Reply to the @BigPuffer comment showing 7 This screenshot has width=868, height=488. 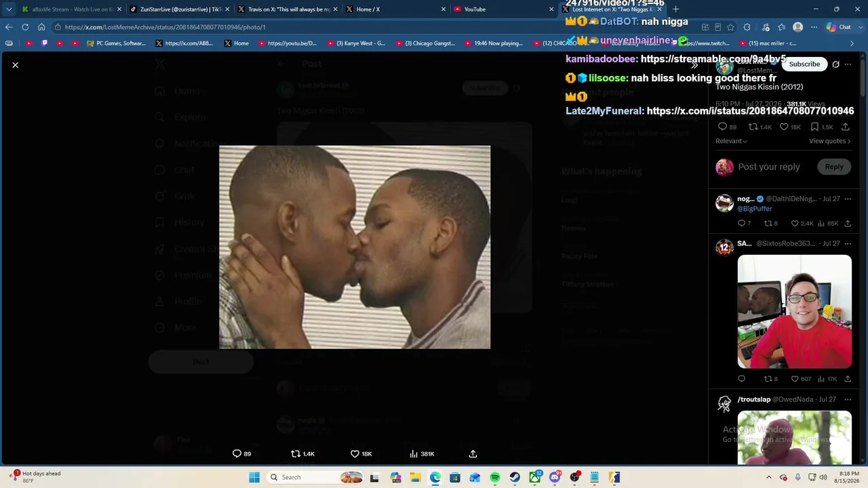(741, 224)
